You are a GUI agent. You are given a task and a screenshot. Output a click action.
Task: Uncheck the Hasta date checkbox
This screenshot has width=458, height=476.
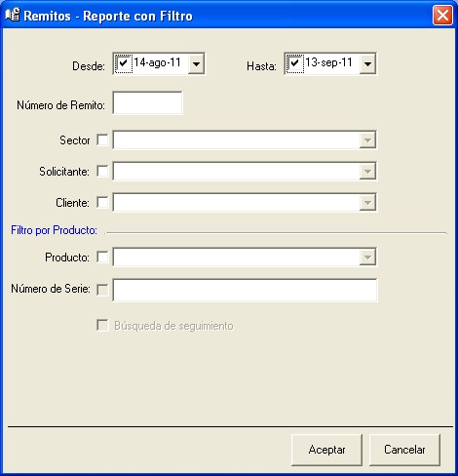(295, 63)
